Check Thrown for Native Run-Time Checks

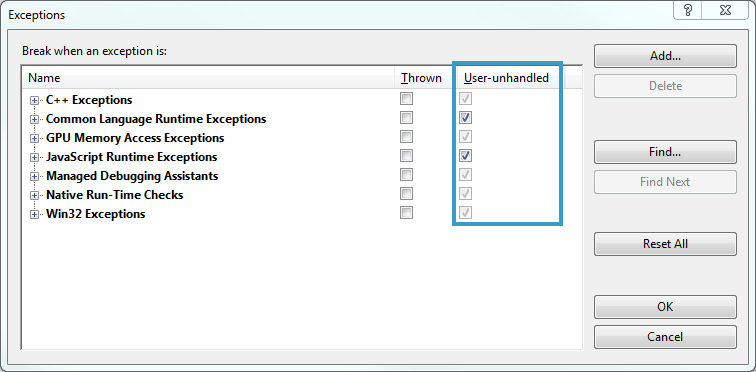pyautogui.click(x=406, y=194)
